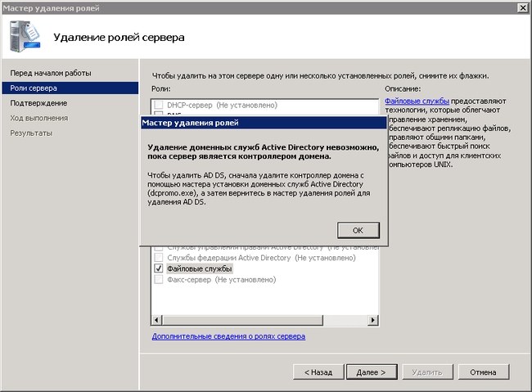The height and width of the screenshot is (392, 532).
Task: Select the Результаты step
Action: pyautogui.click(x=31, y=133)
